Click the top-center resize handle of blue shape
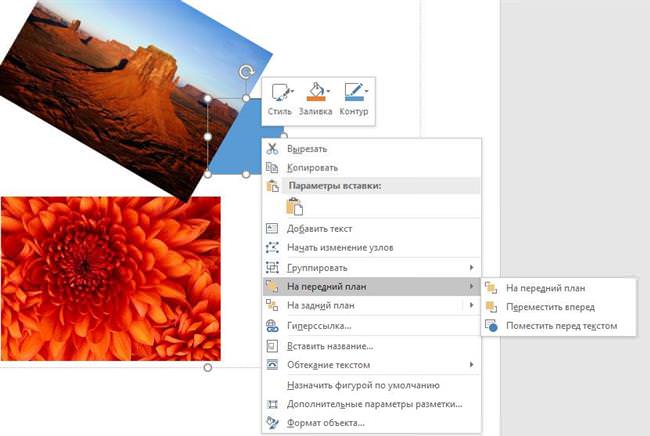The height and width of the screenshot is (436, 650). (x=246, y=98)
